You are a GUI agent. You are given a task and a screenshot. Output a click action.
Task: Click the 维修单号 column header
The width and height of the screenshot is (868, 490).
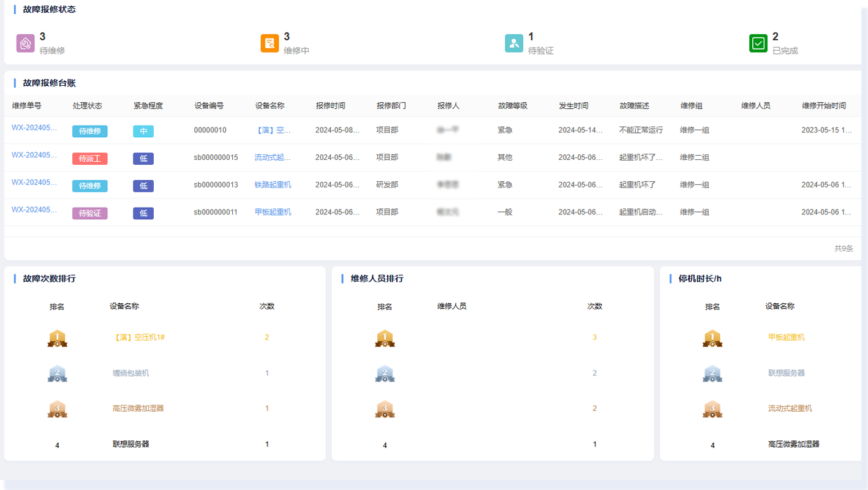coord(27,105)
